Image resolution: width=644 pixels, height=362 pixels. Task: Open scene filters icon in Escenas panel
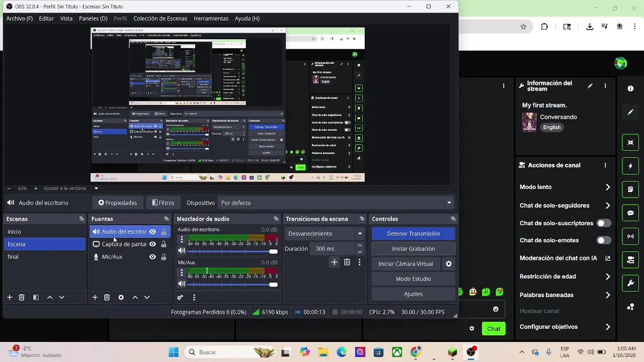(36, 298)
